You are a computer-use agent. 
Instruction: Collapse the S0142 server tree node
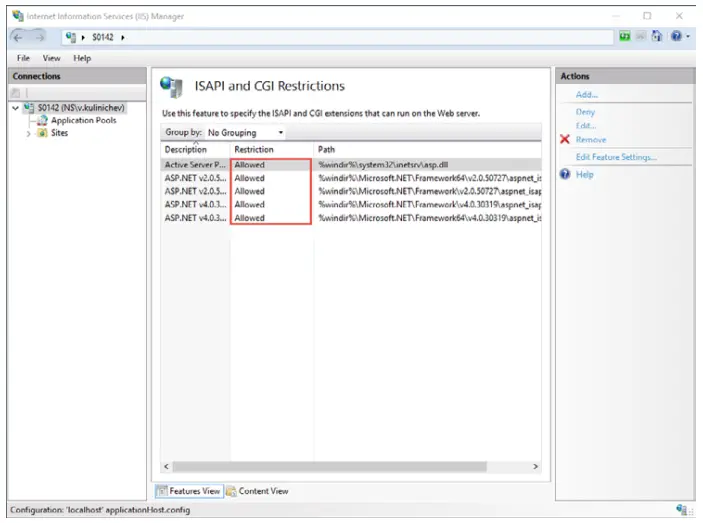point(16,108)
